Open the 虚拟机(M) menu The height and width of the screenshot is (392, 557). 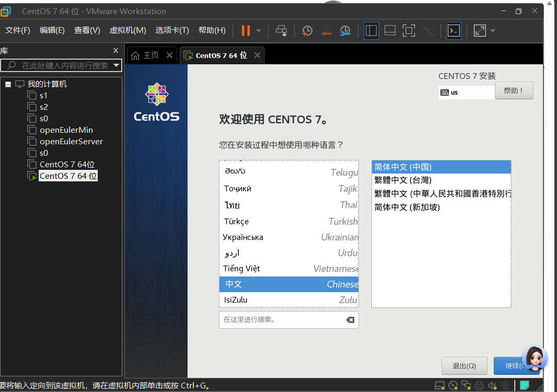tap(128, 30)
